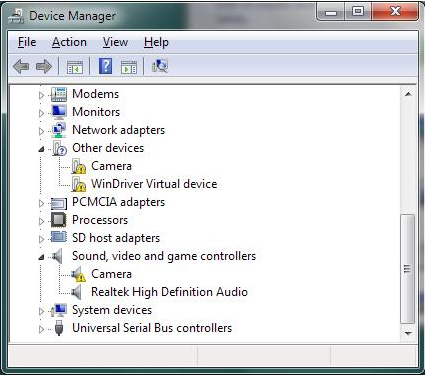
Task: Open the Action menu
Action: 69,42
